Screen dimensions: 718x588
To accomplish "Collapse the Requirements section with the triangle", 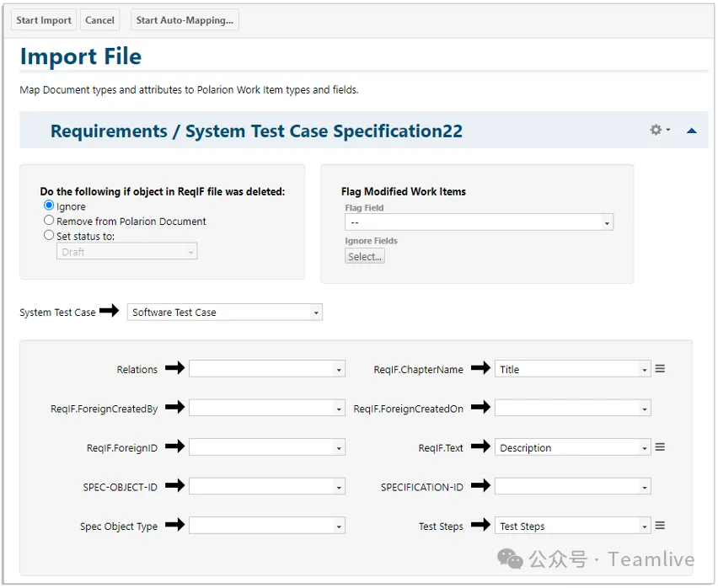I will [x=691, y=131].
